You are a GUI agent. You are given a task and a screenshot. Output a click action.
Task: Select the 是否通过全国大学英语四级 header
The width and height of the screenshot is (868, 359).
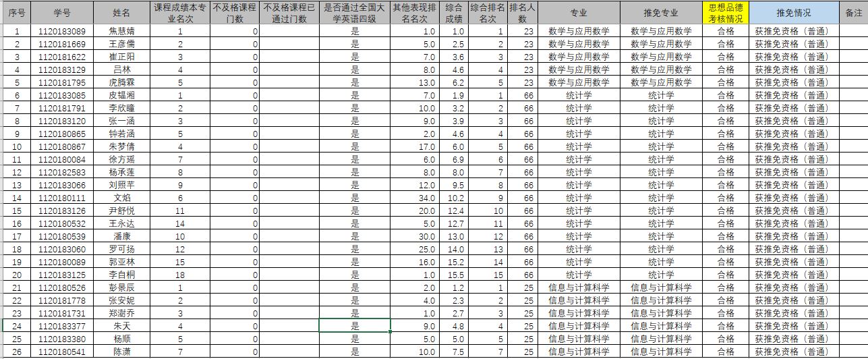pyautogui.click(x=355, y=13)
